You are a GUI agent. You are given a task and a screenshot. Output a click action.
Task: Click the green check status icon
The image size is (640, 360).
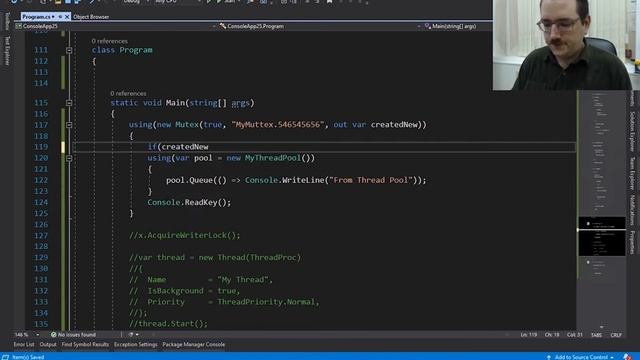(x=53, y=335)
